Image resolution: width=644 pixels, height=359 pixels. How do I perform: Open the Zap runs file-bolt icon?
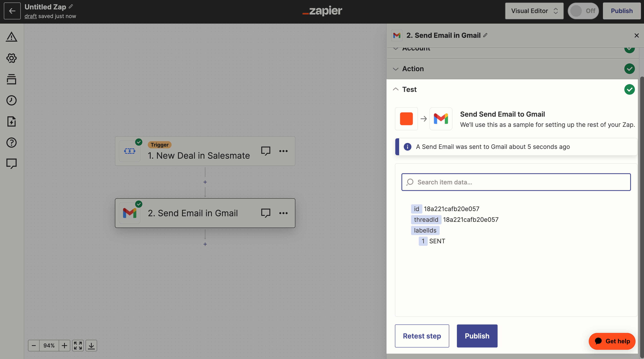pyautogui.click(x=12, y=121)
